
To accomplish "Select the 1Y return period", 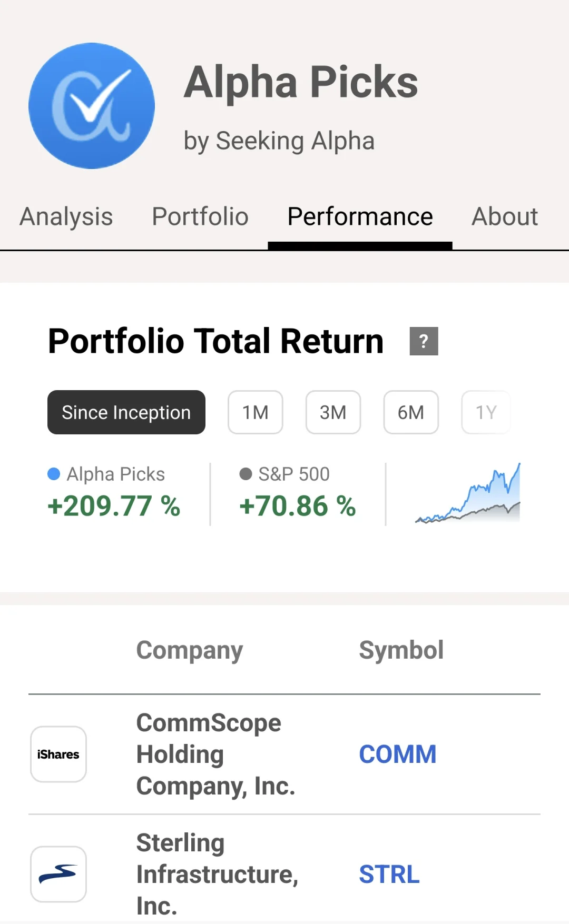I will click(x=486, y=412).
